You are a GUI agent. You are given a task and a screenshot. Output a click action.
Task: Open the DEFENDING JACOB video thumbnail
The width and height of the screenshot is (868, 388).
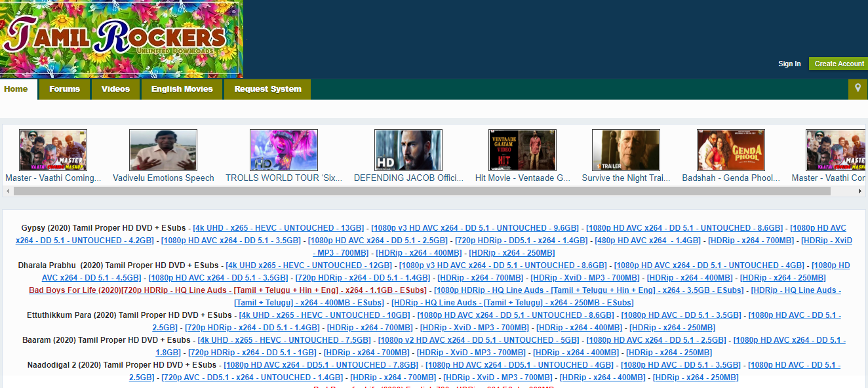(x=408, y=150)
